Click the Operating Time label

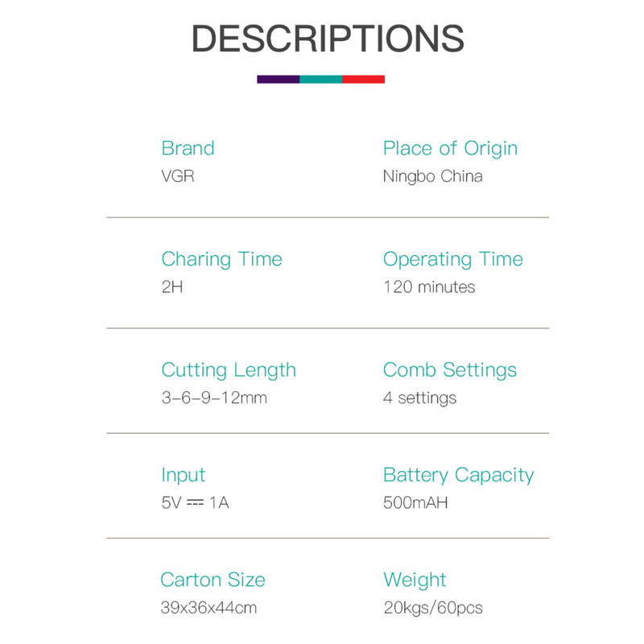453,259
